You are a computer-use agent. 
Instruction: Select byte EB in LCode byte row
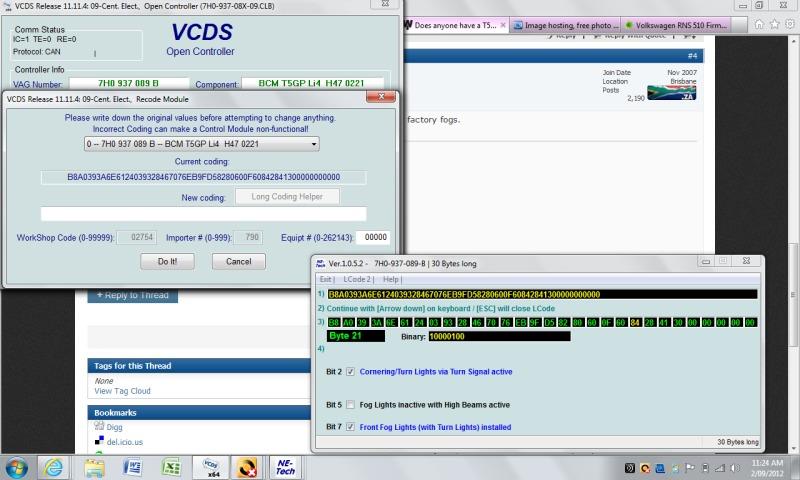(x=520, y=322)
